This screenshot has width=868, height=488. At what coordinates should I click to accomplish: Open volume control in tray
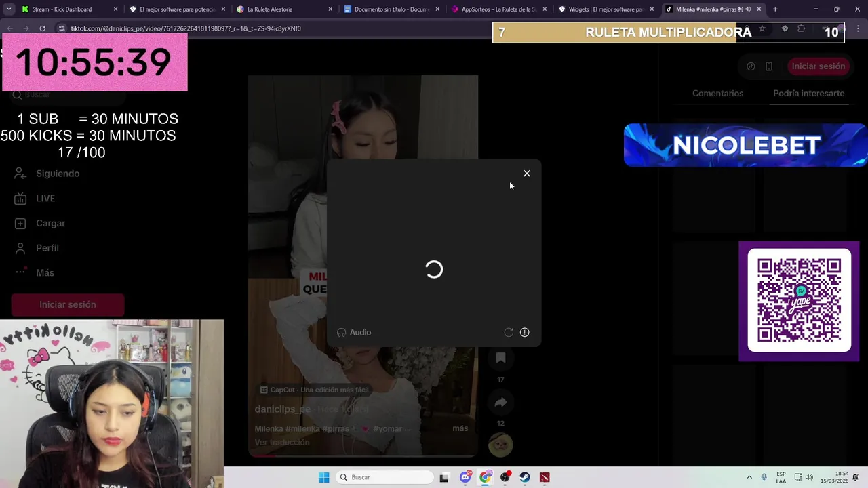tap(809, 477)
